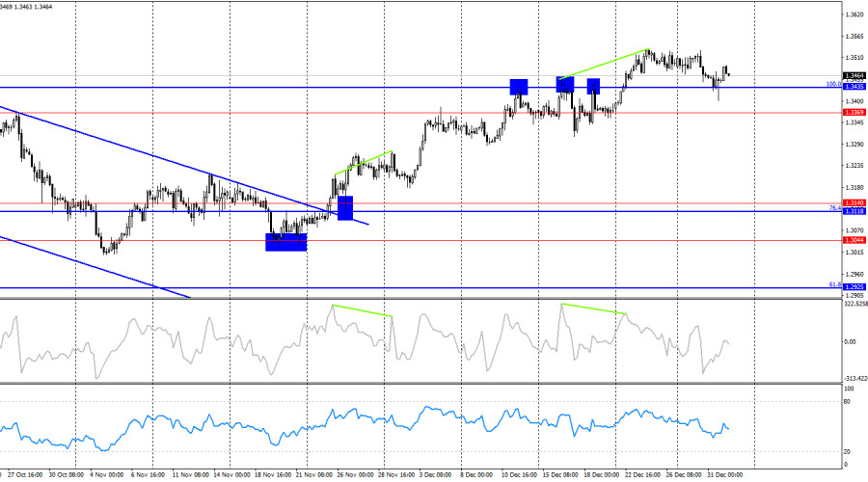Viewport: 868px width, 482px height.
Task: Select the blue square marker near 26 Nov
Action: pos(344,207)
